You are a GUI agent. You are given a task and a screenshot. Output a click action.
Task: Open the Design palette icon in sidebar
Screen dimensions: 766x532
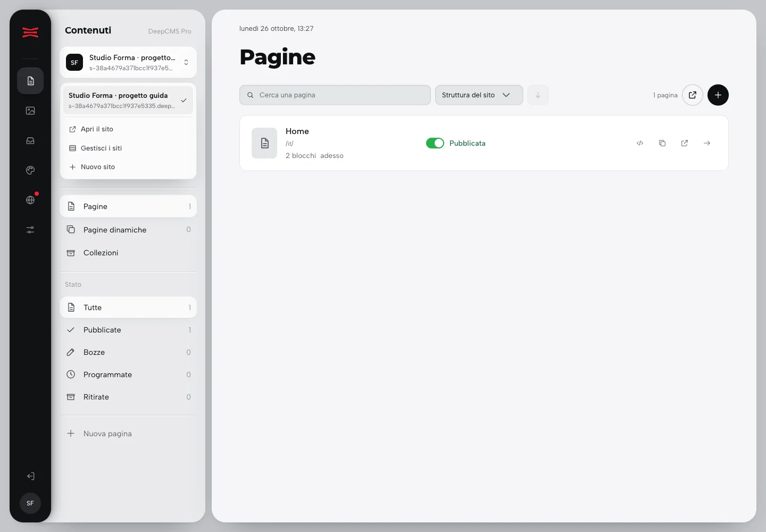(x=30, y=170)
